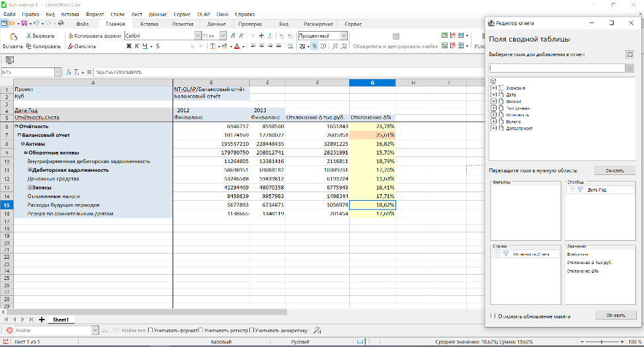Click the increase font size icon
This screenshot has width=644, height=348.
[x=233, y=36]
